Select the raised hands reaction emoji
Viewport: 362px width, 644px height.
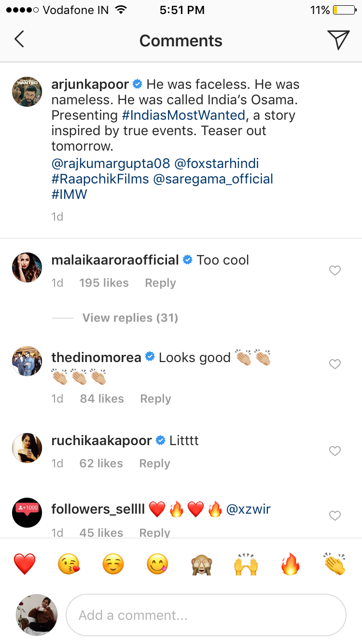245,563
